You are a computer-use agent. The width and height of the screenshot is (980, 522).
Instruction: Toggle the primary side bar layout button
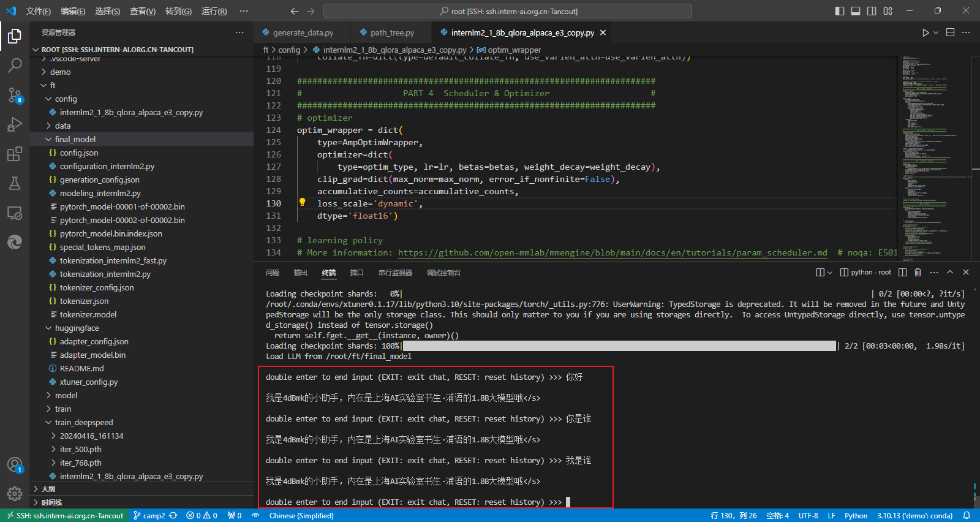840,11
